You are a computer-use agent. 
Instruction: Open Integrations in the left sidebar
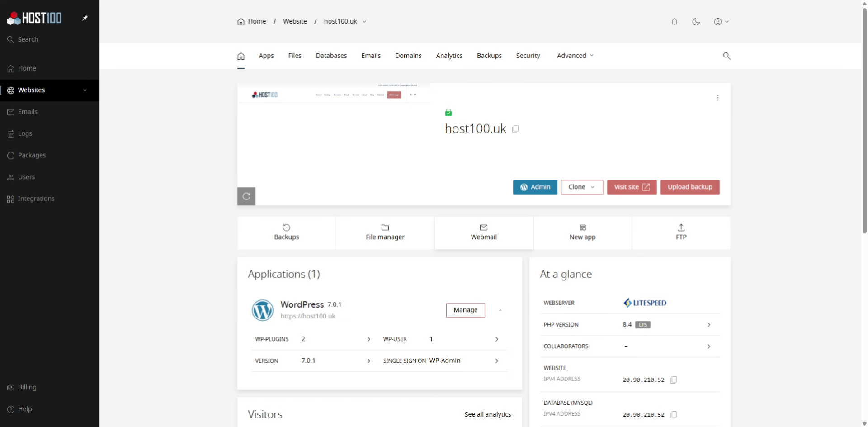(x=50, y=199)
